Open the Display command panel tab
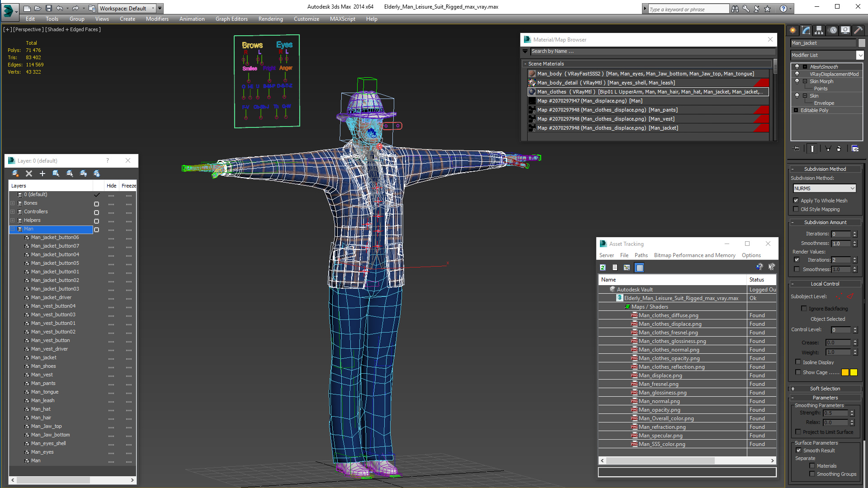Screen dimensions: 868x488 pyautogui.click(x=845, y=30)
